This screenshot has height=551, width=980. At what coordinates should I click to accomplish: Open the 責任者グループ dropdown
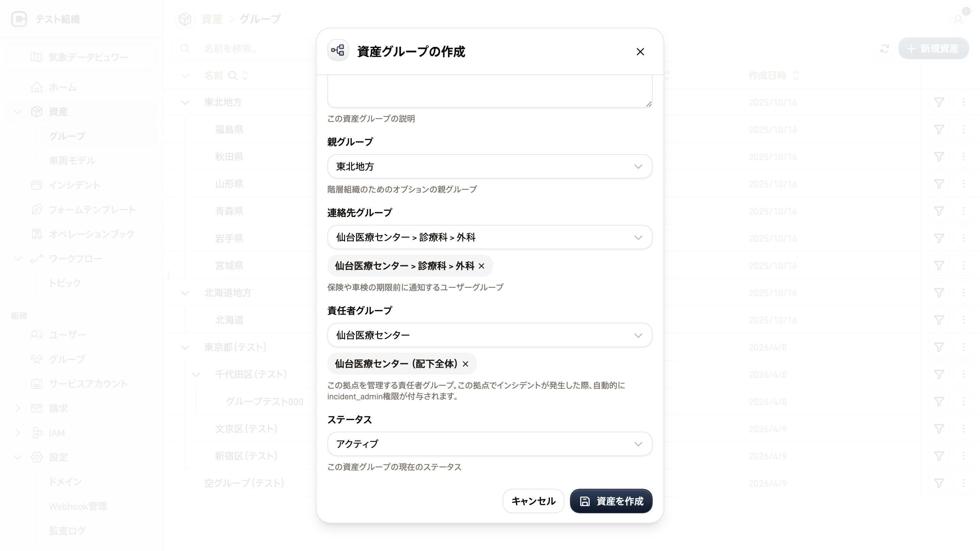point(490,335)
